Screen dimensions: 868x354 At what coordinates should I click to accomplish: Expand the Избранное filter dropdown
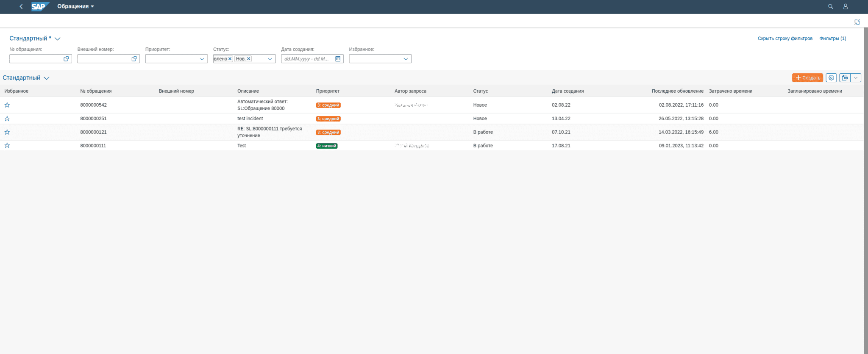click(406, 59)
